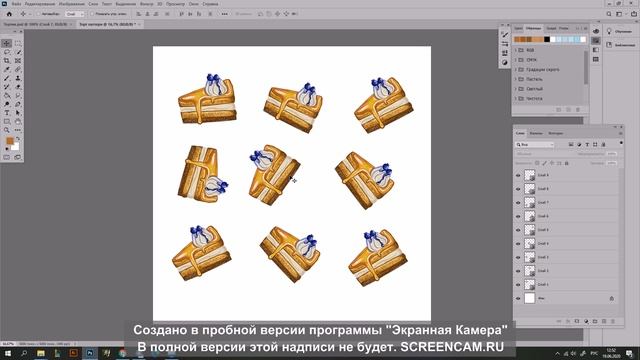Screen dimensions: 640x360
Task: Swap foreground and background colors
Action: [18, 139]
